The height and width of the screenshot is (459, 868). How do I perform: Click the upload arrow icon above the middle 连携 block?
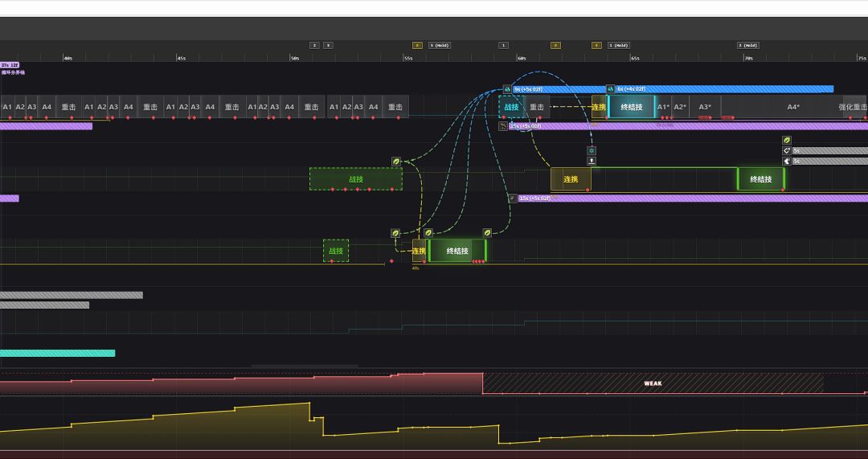[x=592, y=162]
